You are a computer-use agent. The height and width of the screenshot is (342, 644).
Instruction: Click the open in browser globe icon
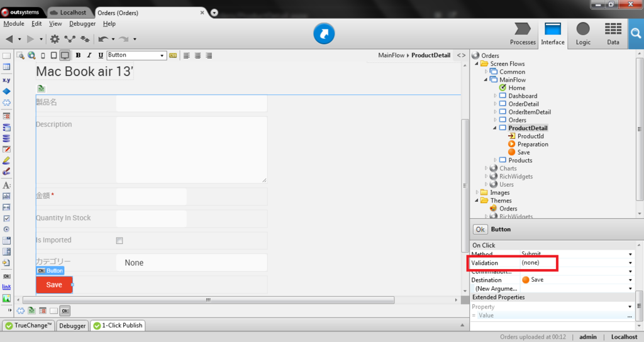(x=31, y=55)
